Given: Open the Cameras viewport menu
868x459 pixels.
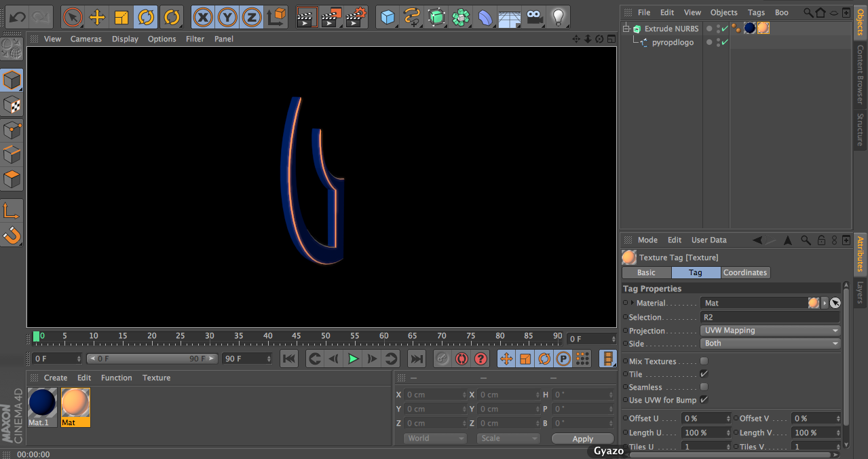Looking at the screenshot, I should (86, 39).
